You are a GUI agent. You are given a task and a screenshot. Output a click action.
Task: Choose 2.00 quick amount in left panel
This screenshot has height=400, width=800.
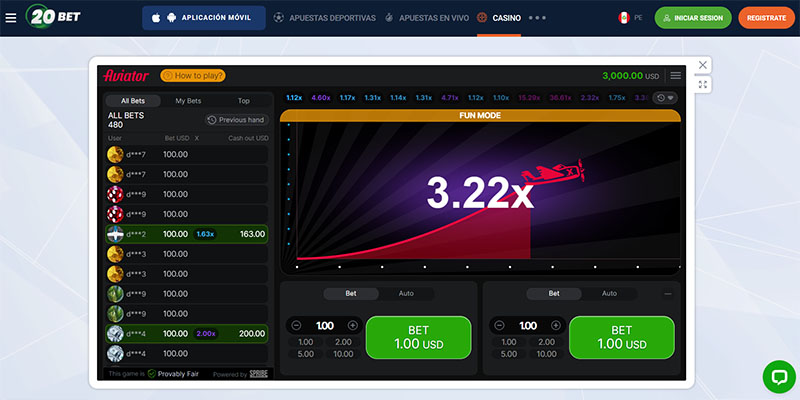click(343, 342)
